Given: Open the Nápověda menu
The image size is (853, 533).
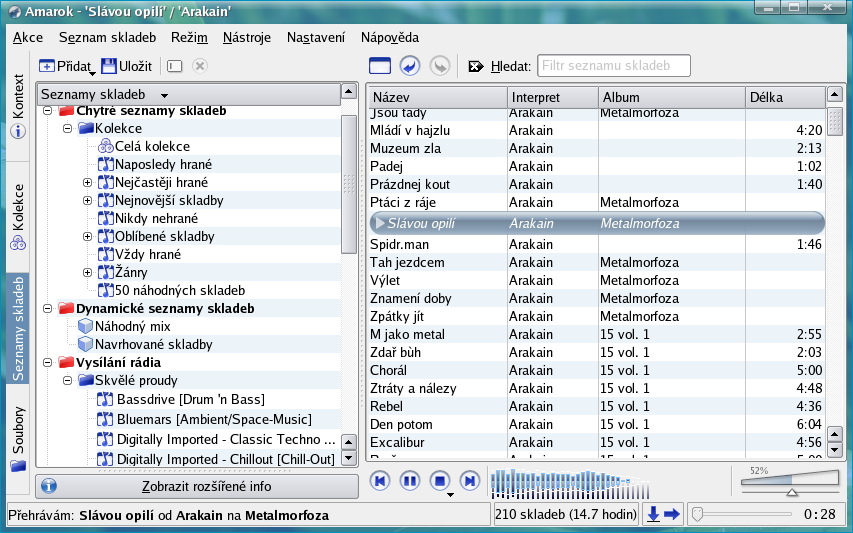Looking at the screenshot, I should pyautogui.click(x=390, y=38).
